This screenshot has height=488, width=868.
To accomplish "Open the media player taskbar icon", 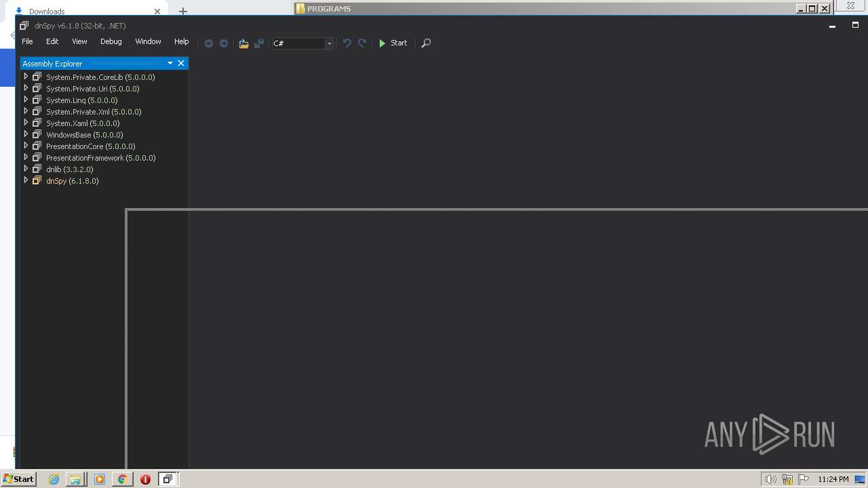I will coord(100,479).
